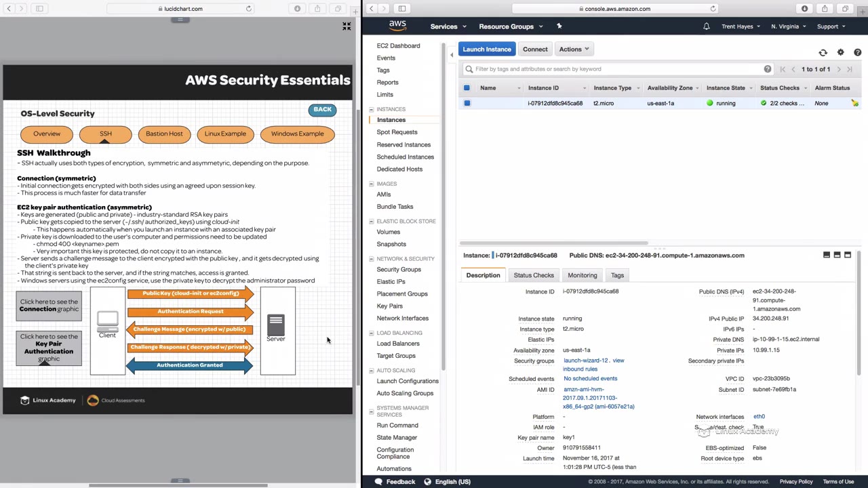
Task: Open downloads in the AWS console Safari window
Action: click(x=804, y=9)
